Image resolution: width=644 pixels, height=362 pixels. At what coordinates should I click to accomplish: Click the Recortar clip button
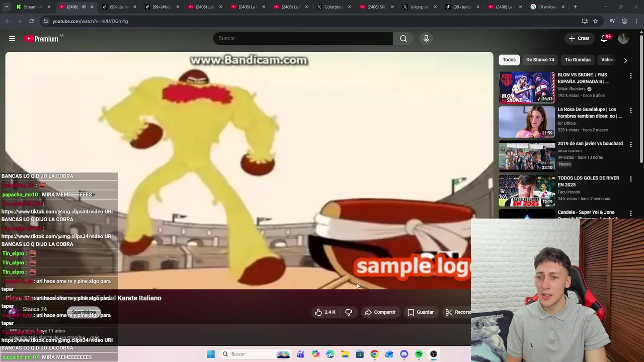tap(458, 312)
